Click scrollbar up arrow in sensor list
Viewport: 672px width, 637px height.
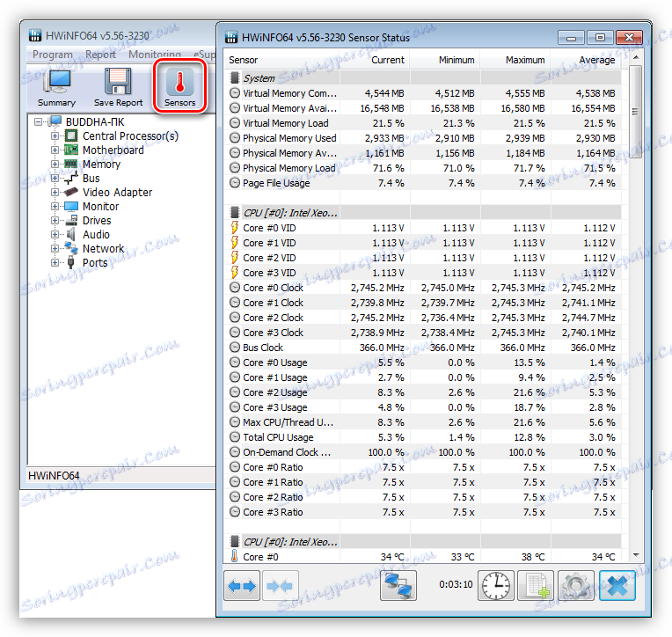(x=636, y=58)
